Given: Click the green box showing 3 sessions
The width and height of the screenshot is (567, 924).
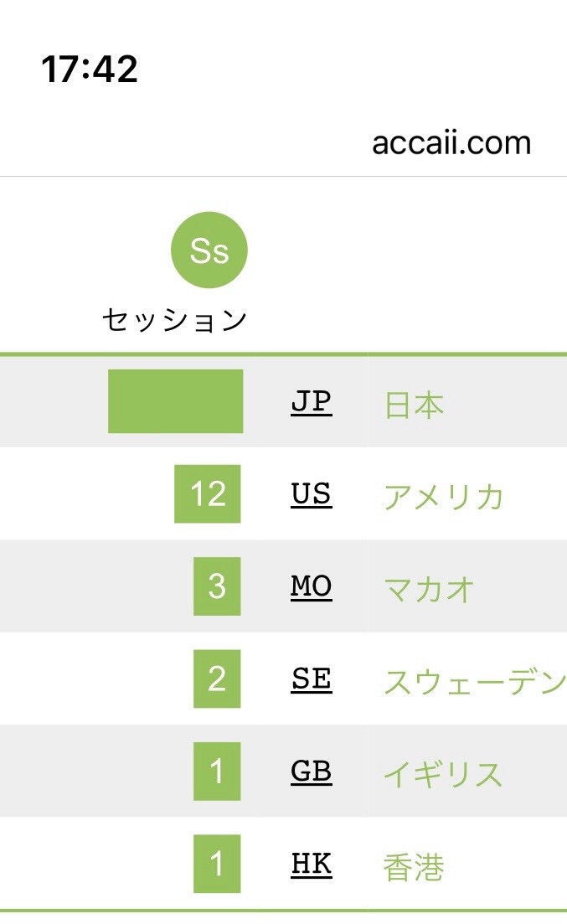Looking at the screenshot, I should tap(217, 586).
